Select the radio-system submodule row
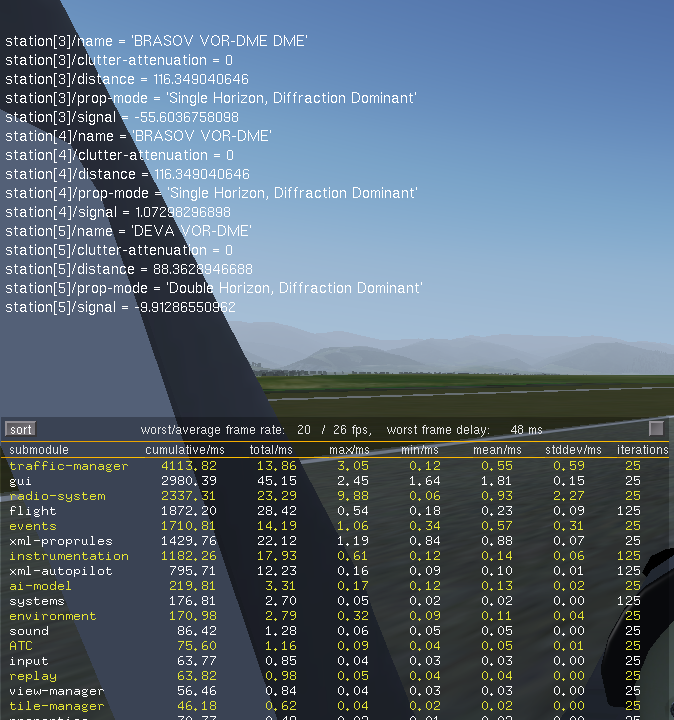This screenshot has height=720, width=674. click(54, 496)
